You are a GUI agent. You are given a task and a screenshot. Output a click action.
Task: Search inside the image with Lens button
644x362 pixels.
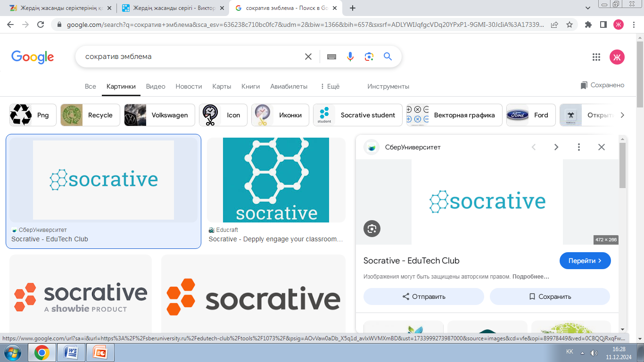(x=372, y=229)
